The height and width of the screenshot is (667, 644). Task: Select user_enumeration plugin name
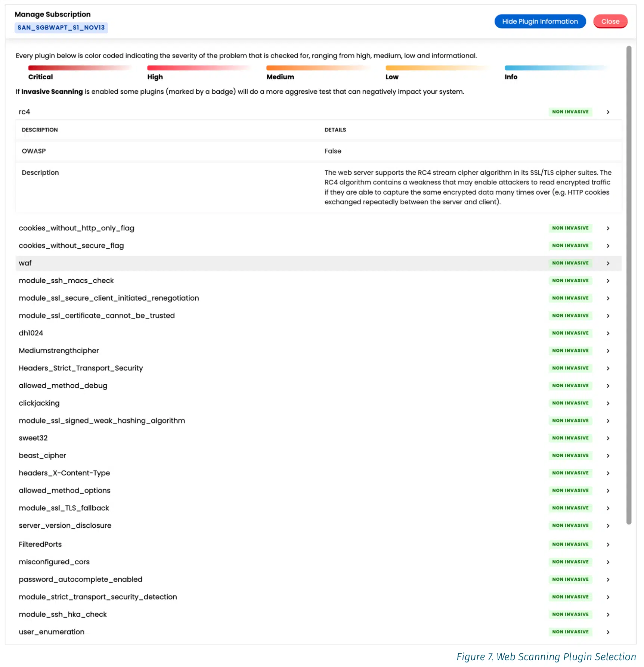tap(52, 632)
